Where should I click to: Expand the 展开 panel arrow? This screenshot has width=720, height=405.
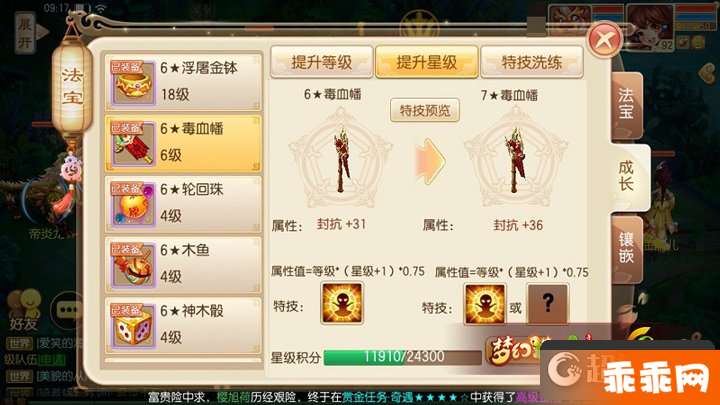pyautogui.click(x=30, y=32)
